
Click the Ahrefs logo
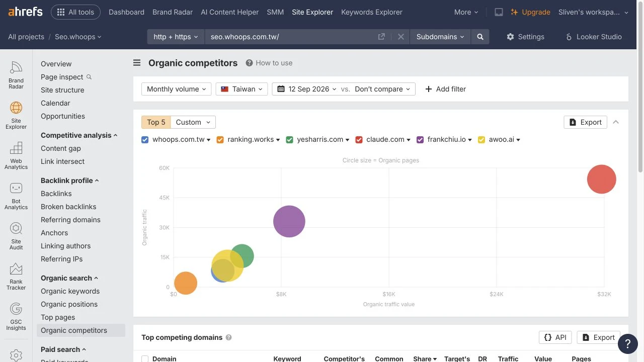(25, 12)
